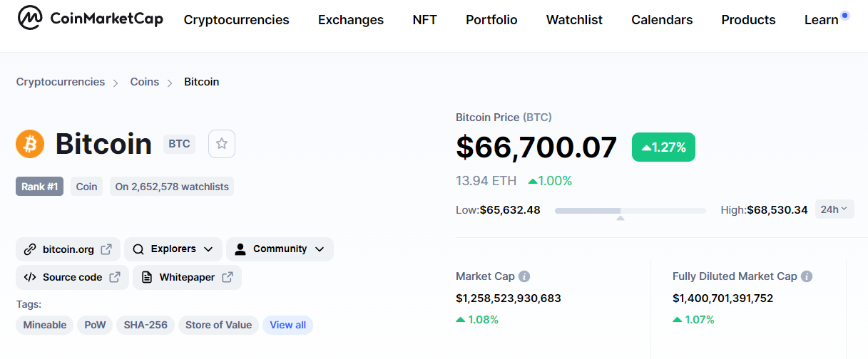Click the On 2,652,578 watchlists badge
This screenshot has height=359, width=868.
tap(172, 187)
